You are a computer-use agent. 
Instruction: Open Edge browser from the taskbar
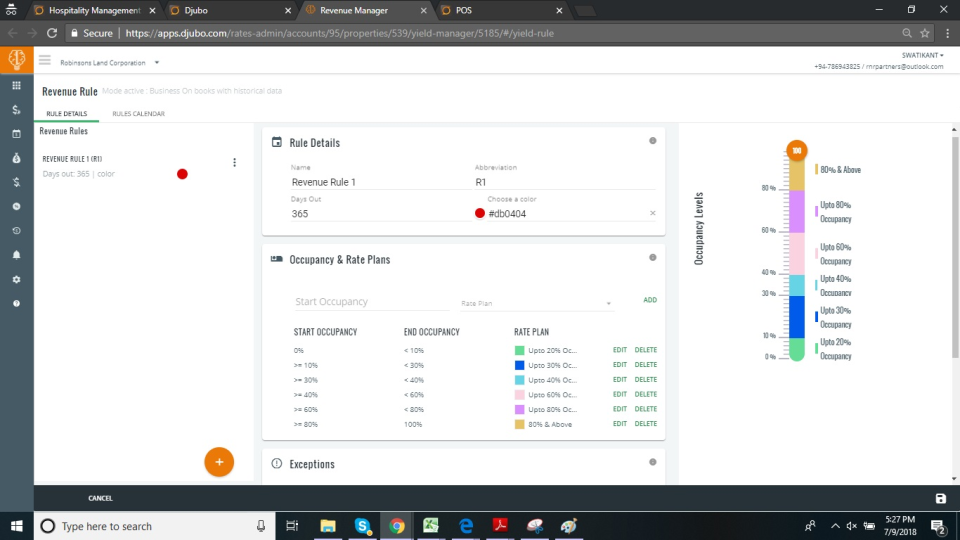tap(466, 526)
